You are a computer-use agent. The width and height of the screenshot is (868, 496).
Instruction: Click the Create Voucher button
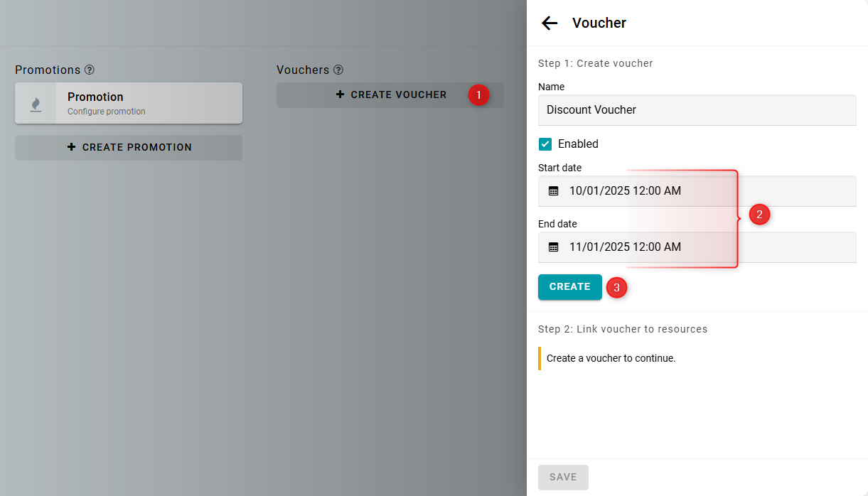(x=390, y=95)
